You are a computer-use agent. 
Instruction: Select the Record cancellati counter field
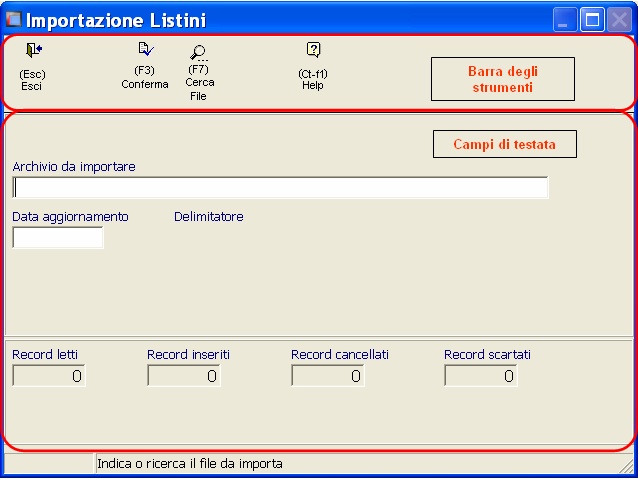328,376
